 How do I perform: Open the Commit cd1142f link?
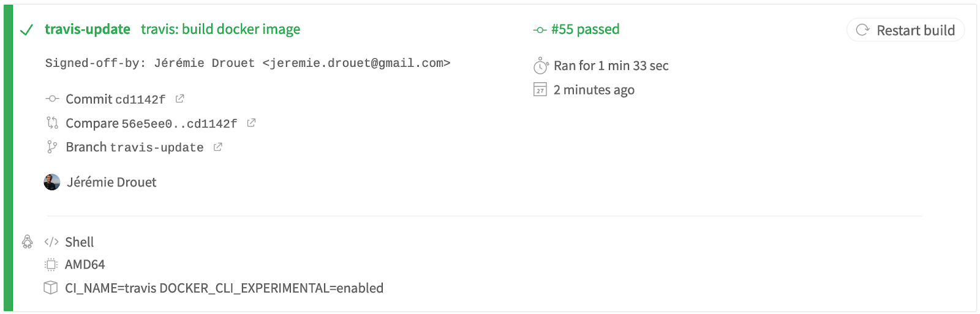(115, 99)
